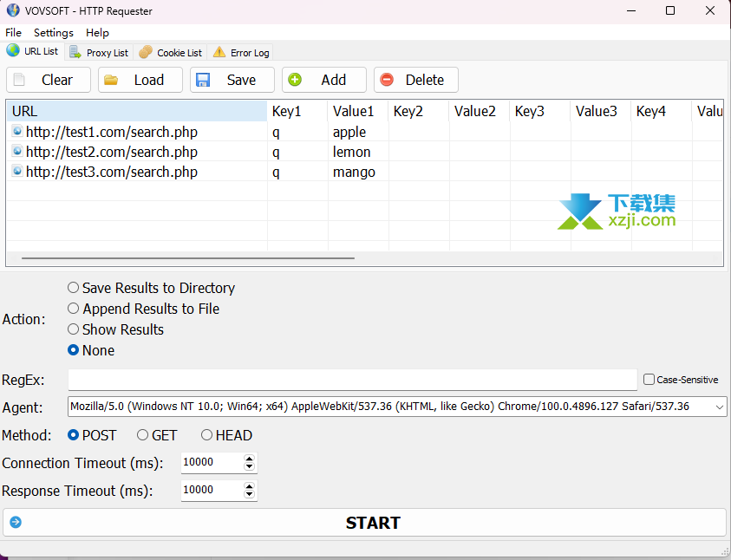Viewport: 731px width, 560px height.
Task: Click the 'lemon' value cell
Action: click(x=358, y=152)
